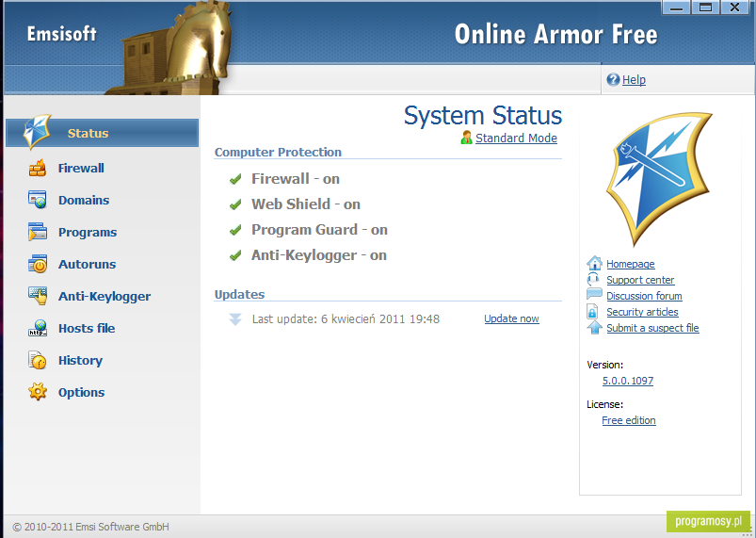Click the Status shield icon in sidebar

point(37,131)
